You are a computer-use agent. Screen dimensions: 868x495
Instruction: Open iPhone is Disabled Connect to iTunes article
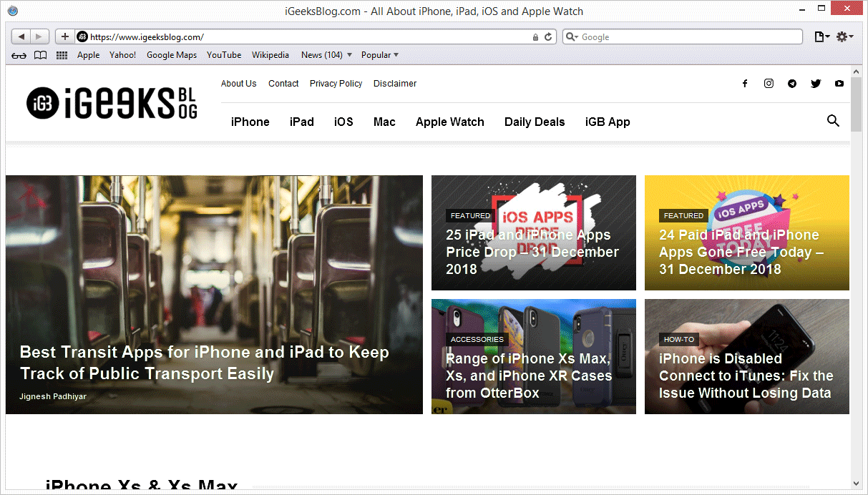(x=746, y=376)
